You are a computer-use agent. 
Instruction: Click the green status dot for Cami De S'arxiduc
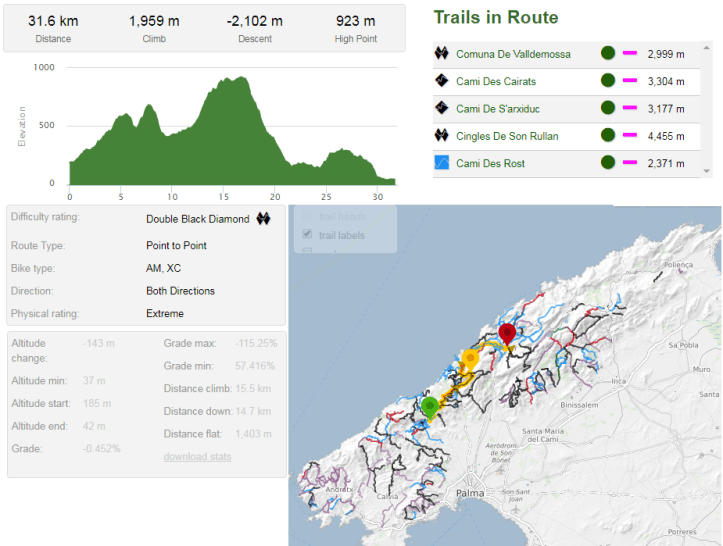(607, 108)
